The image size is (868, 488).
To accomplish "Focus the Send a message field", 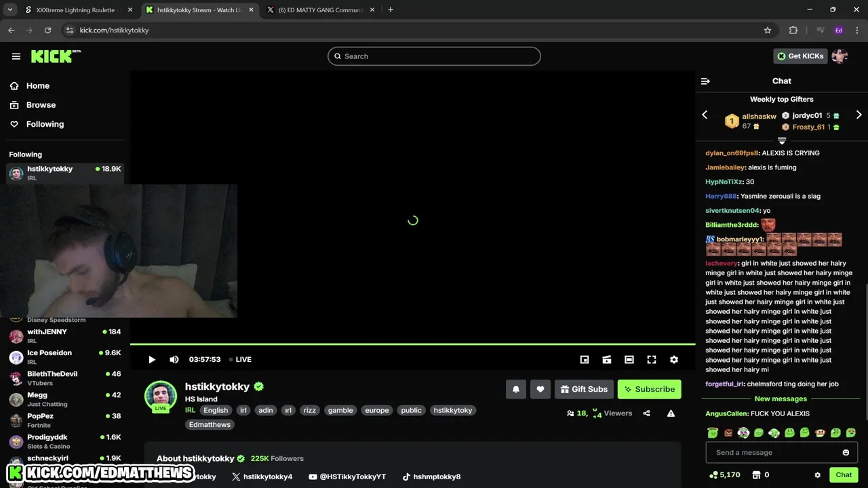I will pos(781,453).
